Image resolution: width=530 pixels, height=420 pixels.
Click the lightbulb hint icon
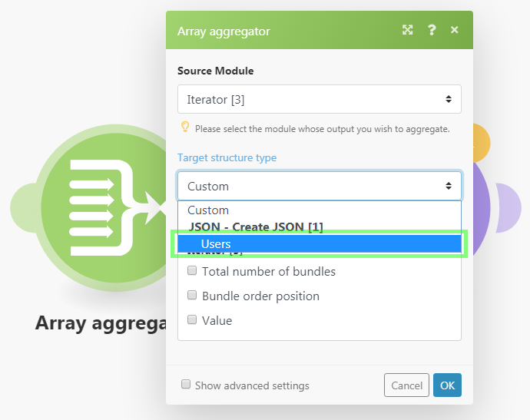[185, 127]
